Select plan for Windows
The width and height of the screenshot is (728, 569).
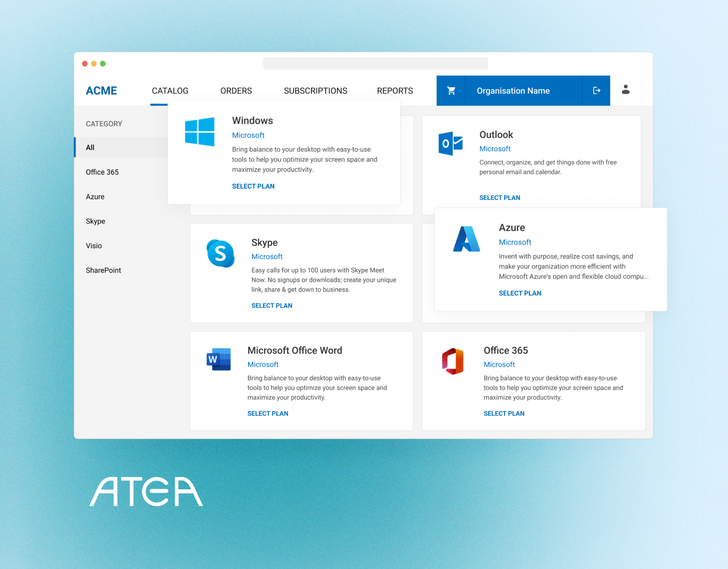click(253, 186)
